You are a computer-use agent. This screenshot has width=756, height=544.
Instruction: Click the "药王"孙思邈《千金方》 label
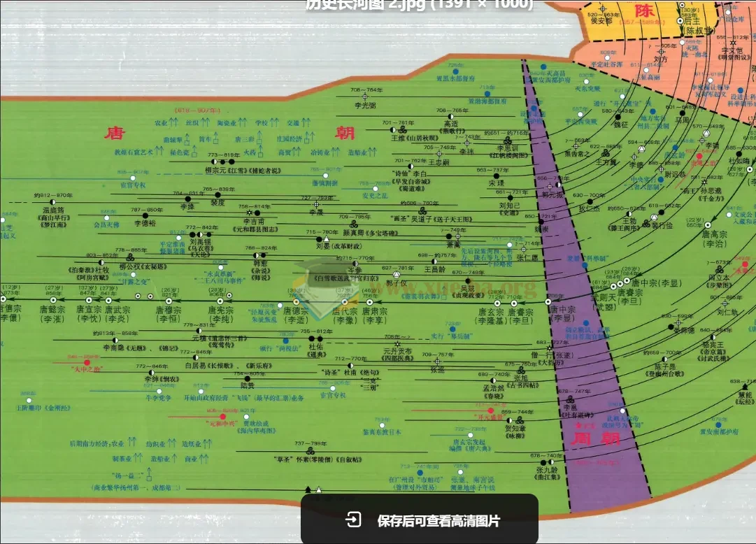point(702,194)
